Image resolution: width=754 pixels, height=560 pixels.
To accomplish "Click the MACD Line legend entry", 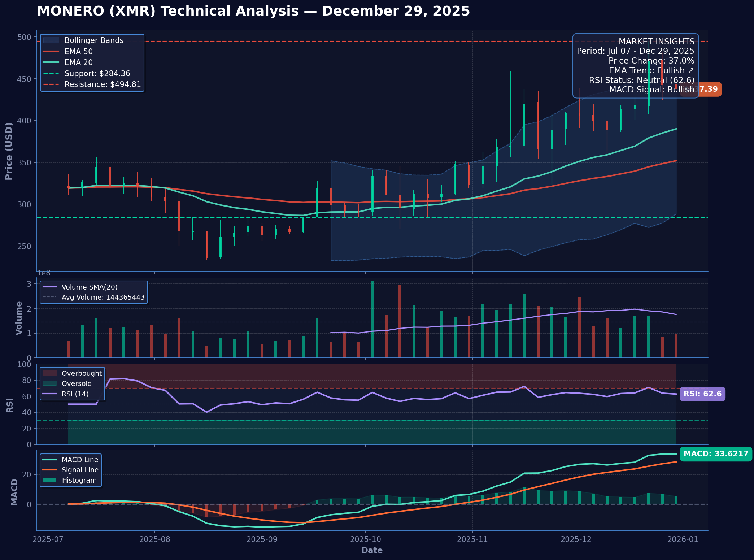I will pos(79,460).
